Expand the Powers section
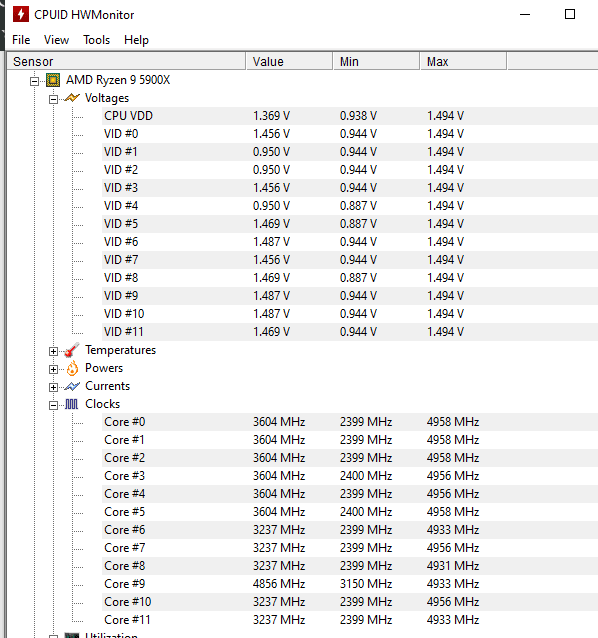The width and height of the screenshot is (598, 638). pyautogui.click(x=53, y=369)
